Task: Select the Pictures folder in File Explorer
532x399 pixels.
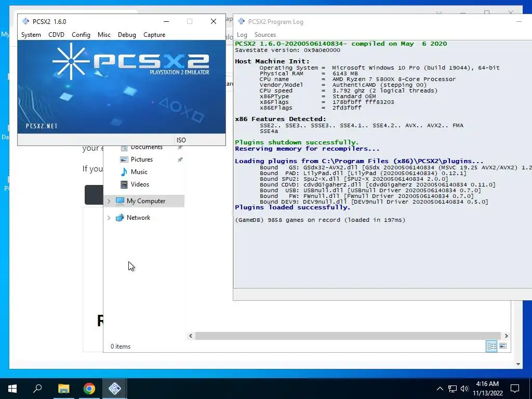Action: pyautogui.click(x=142, y=159)
